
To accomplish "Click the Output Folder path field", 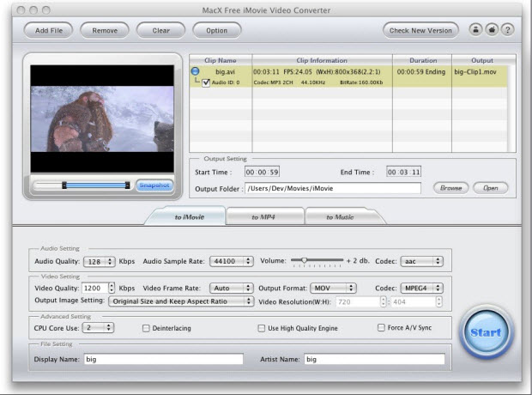I will point(333,188).
